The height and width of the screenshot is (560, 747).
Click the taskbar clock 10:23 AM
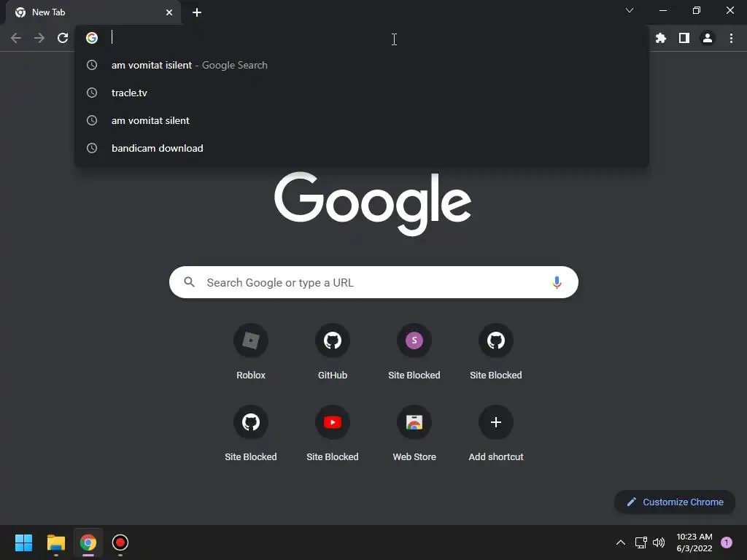pyautogui.click(x=694, y=542)
